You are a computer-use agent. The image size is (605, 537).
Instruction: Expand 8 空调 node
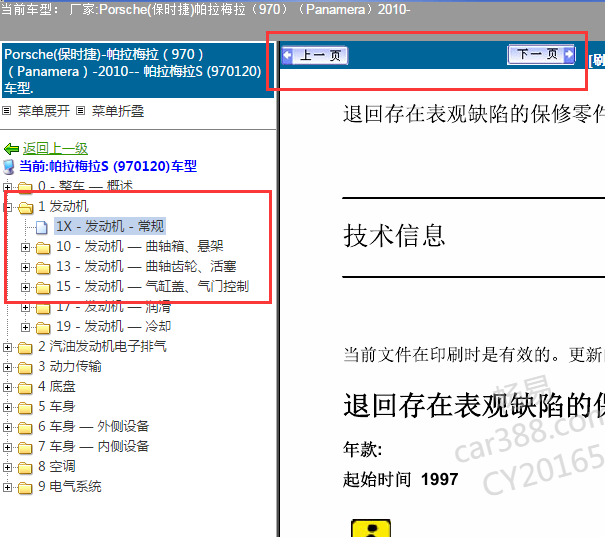7,468
